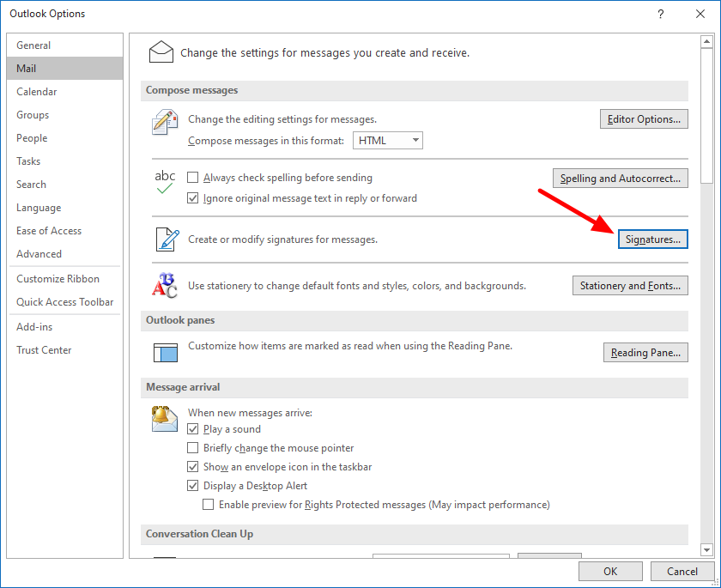Click the stationery ABC fonts icon

(x=165, y=285)
